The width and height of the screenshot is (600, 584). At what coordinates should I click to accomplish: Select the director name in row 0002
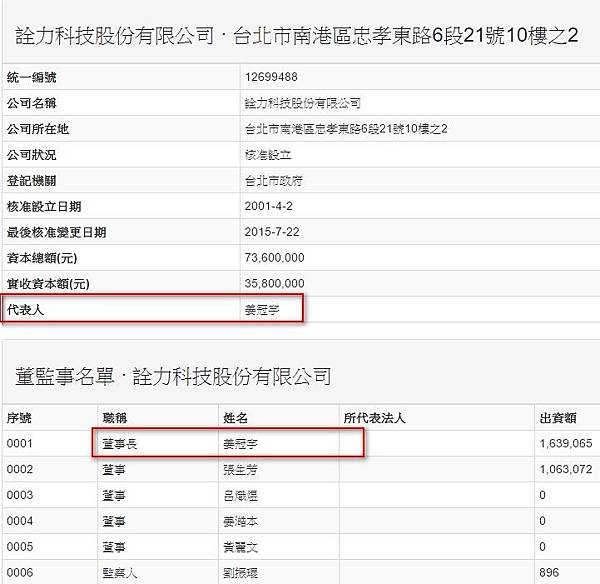pos(240,470)
